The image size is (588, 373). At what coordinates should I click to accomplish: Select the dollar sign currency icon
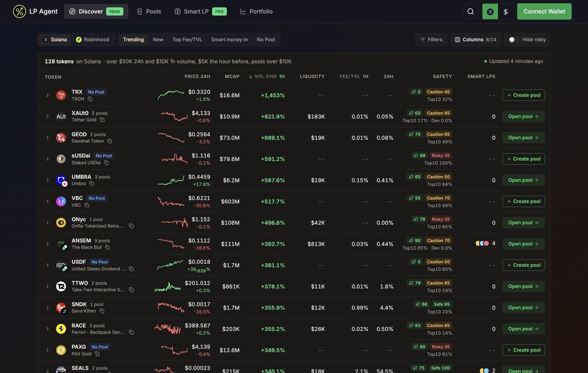point(506,12)
